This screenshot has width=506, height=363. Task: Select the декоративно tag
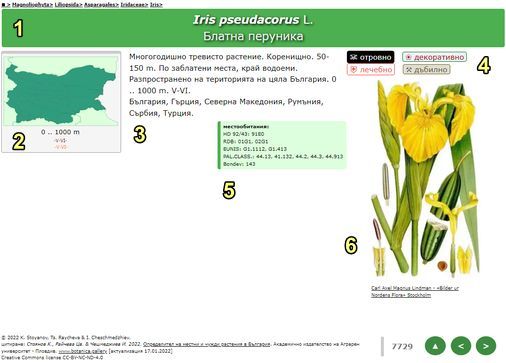(434, 57)
